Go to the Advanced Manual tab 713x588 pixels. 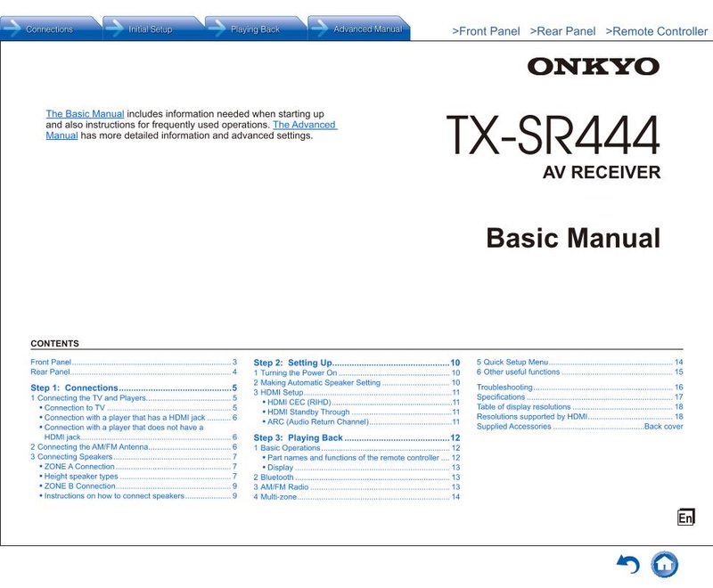coord(359,29)
